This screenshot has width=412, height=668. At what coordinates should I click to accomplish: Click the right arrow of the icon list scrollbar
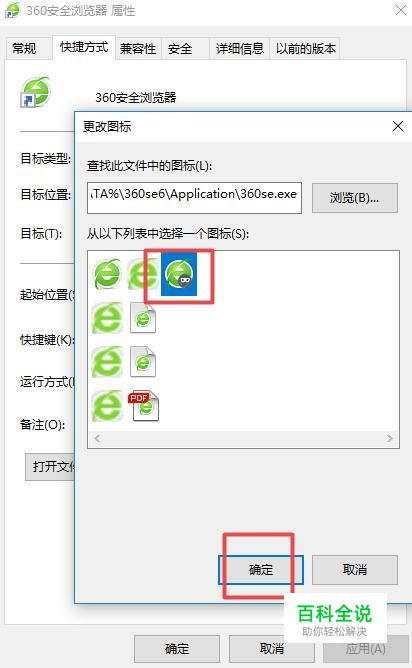tap(389, 438)
